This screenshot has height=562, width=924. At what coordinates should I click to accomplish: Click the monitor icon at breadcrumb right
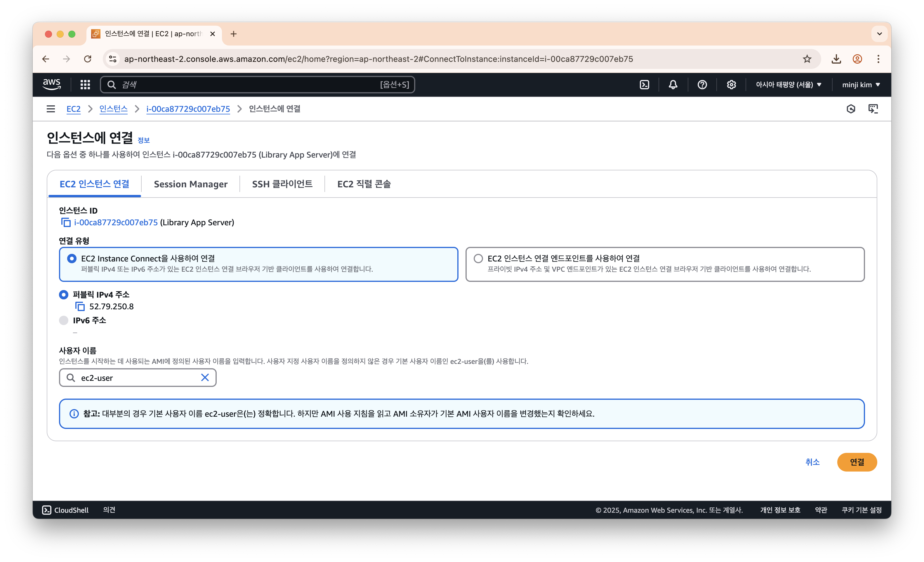[873, 109]
